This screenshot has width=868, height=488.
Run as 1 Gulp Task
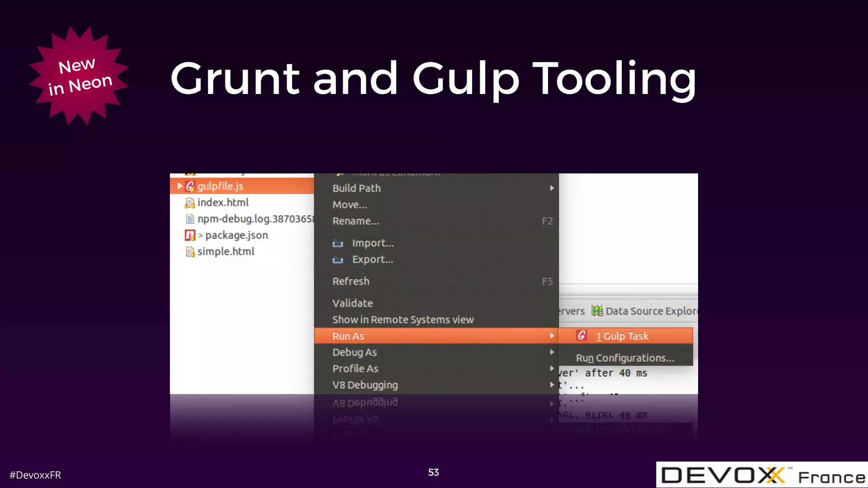626,336
